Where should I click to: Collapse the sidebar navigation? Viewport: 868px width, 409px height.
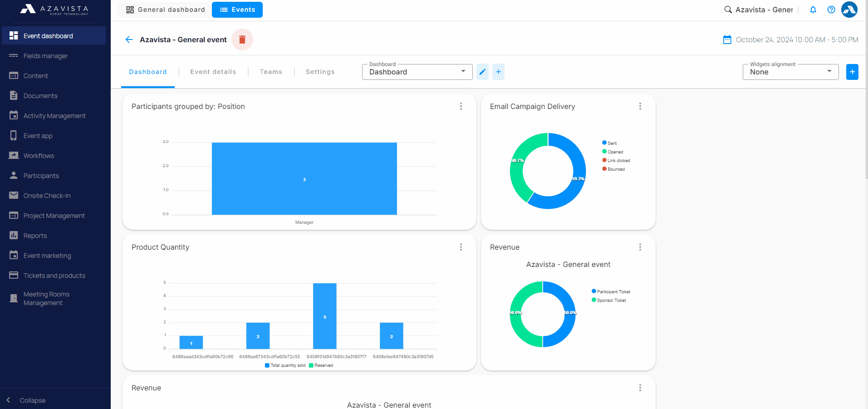coord(26,400)
